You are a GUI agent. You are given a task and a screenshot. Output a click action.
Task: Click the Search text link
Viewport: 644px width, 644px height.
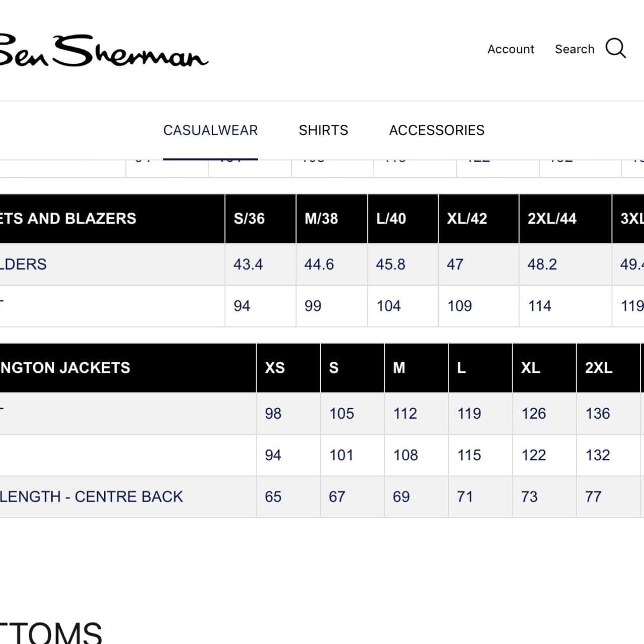[x=574, y=49]
